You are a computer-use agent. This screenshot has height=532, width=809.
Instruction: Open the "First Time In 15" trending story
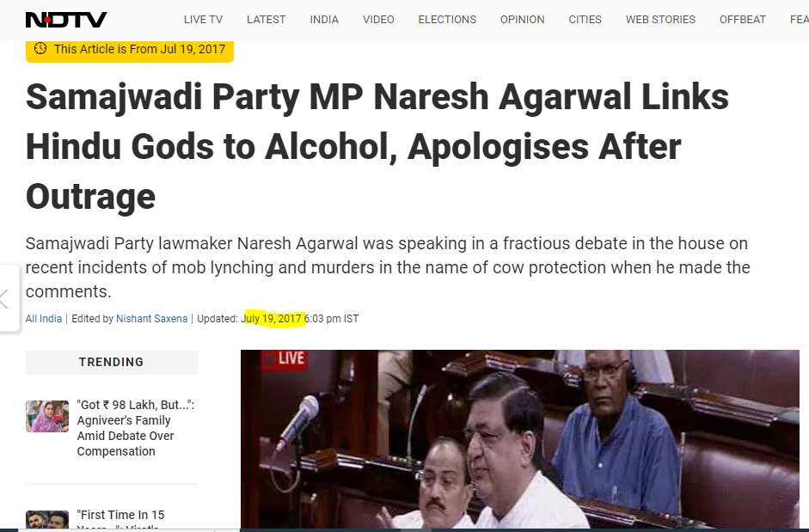pos(120,515)
